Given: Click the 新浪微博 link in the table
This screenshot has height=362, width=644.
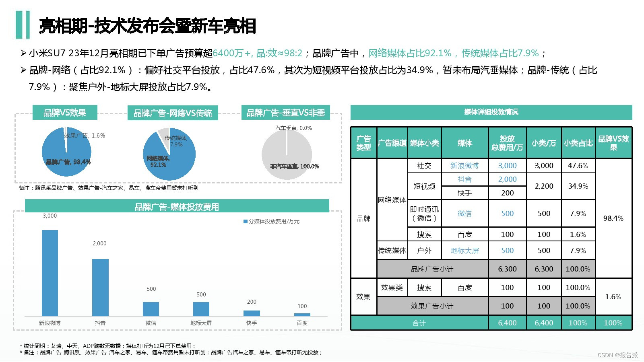Looking at the screenshot, I should (464, 166).
